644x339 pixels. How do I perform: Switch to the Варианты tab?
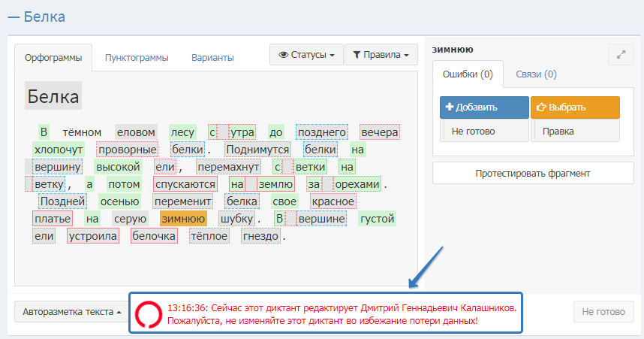(x=212, y=58)
